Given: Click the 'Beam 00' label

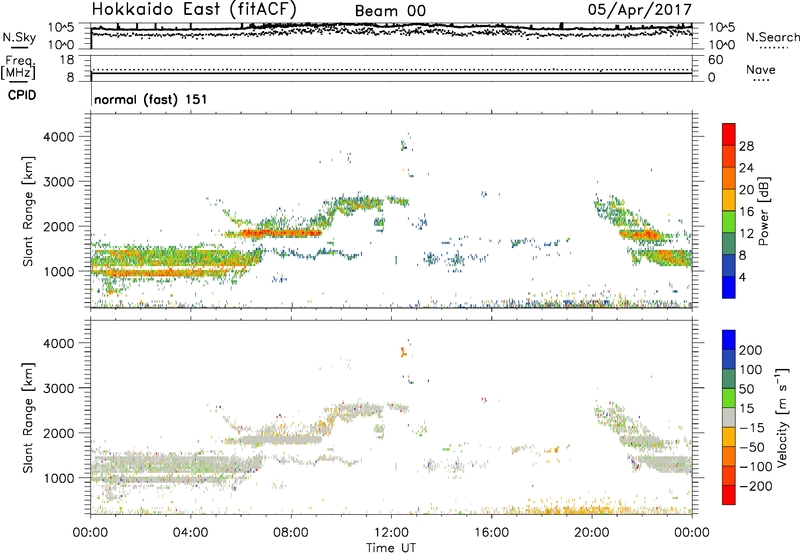Looking at the screenshot, I should tap(390, 11).
